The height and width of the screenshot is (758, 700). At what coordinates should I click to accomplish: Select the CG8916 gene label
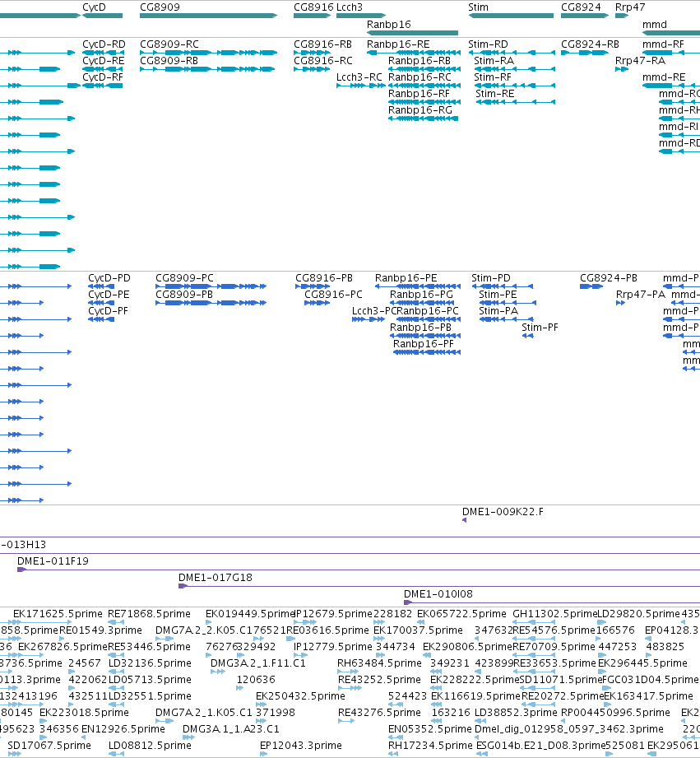[x=313, y=7]
